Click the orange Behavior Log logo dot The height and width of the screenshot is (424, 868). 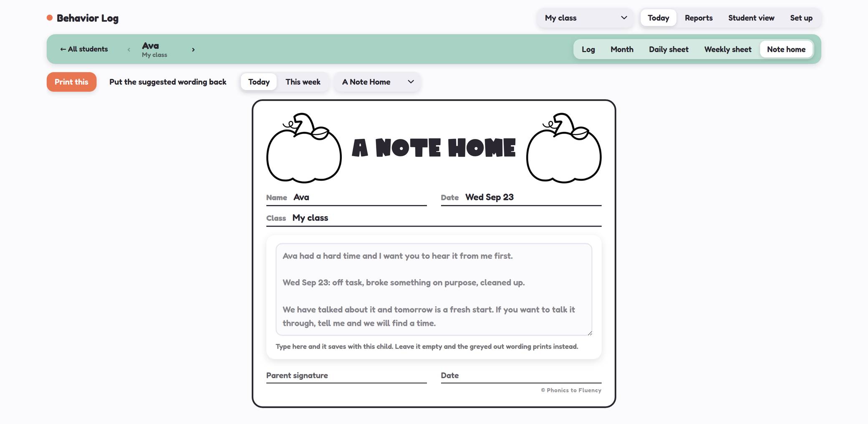pos(50,18)
